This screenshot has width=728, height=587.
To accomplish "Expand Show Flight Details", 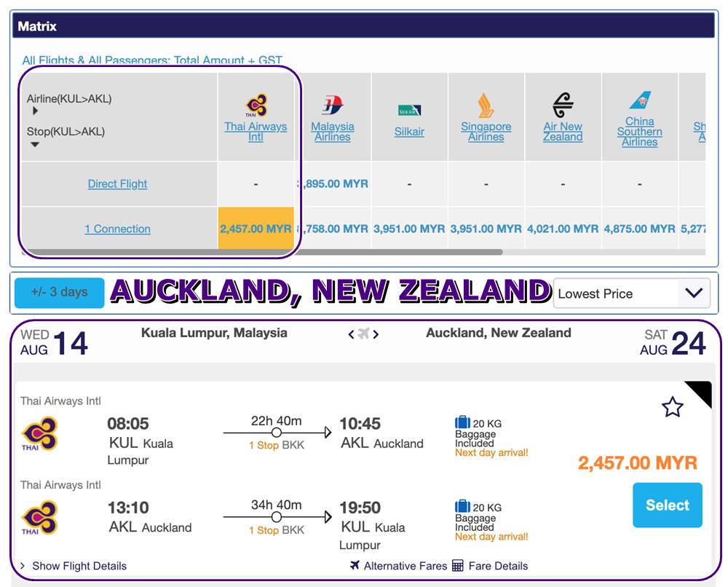I will [x=74, y=566].
